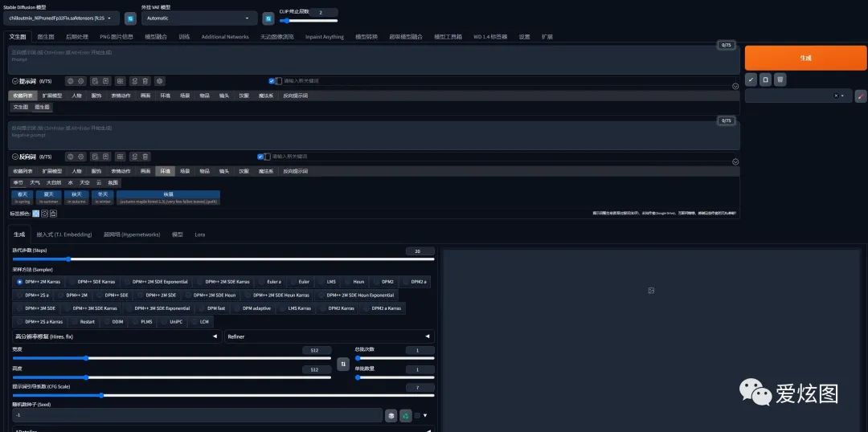
Task: Swap width and height values
Action: (343, 364)
